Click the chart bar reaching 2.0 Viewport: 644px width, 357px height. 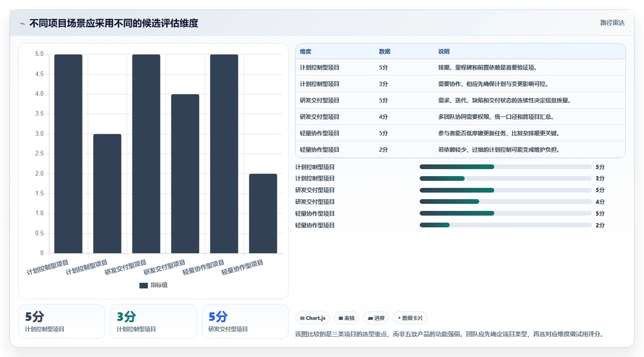tap(263, 213)
